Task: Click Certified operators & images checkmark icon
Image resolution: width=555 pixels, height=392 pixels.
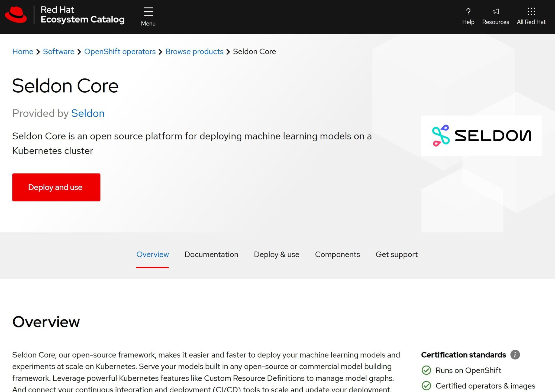Action: coord(426,386)
